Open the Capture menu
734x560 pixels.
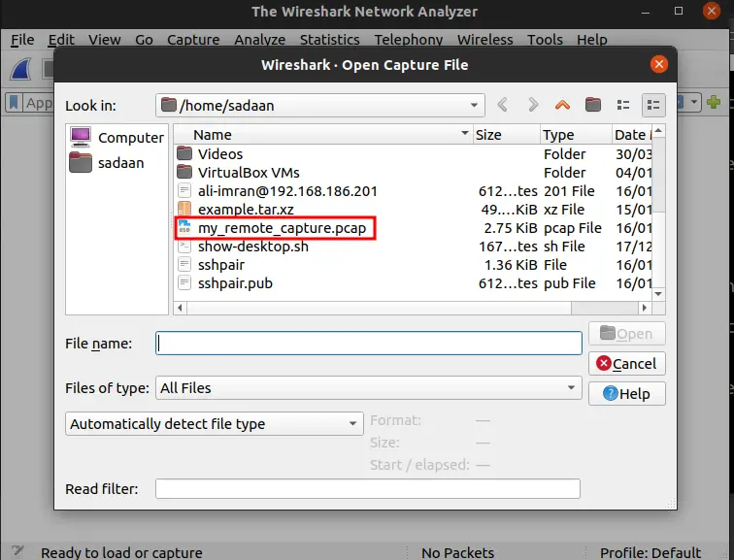pyautogui.click(x=193, y=40)
